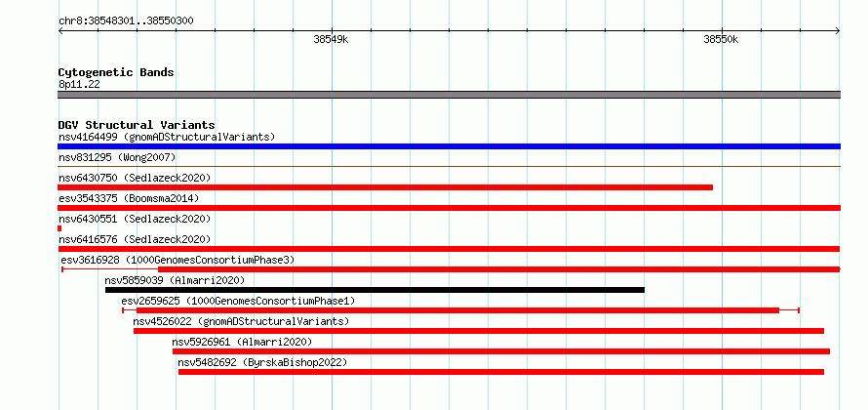Click the 38549k ruler label
This screenshot has width=868, height=410.
pyautogui.click(x=331, y=39)
